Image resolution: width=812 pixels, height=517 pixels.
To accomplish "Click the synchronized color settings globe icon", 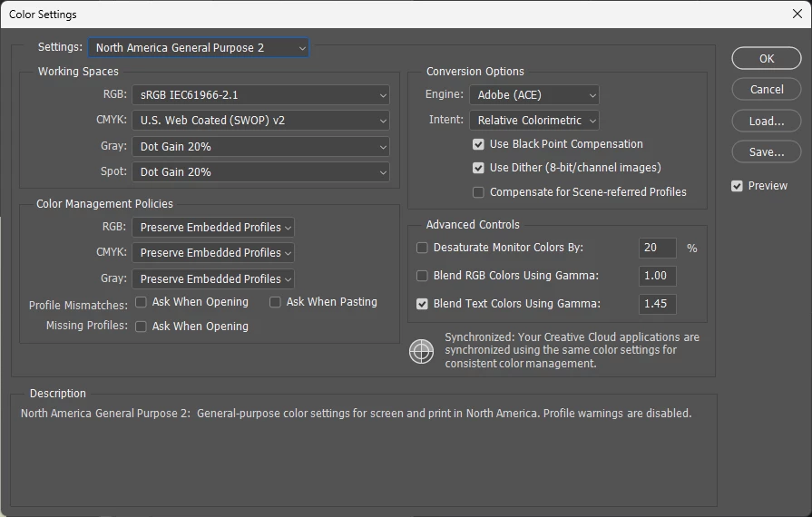I will 421,351.
